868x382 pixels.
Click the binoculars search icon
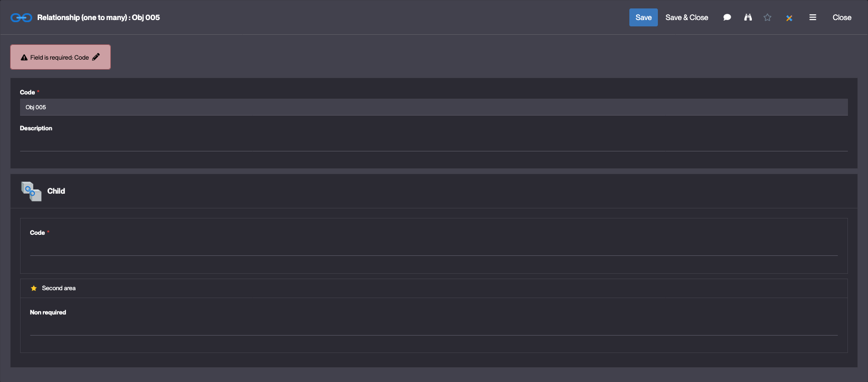pyautogui.click(x=748, y=17)
